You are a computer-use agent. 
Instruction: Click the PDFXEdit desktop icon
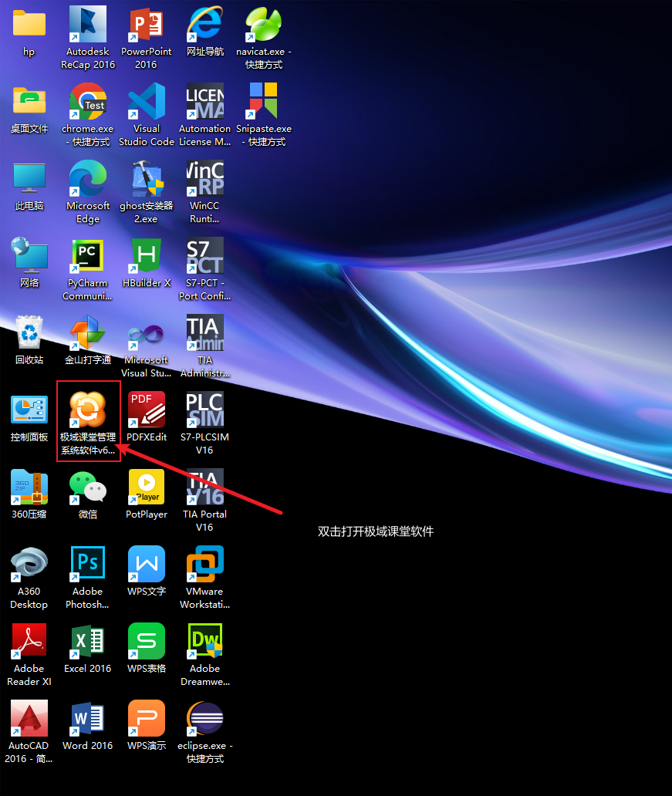pyautogui.click(x=146, y=410)
